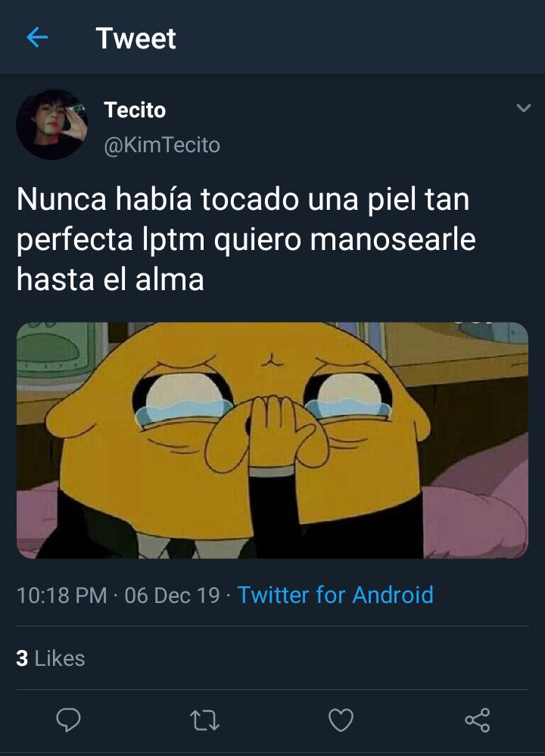Screen dimensions: 545x756
Task: Open the Tecito display name
Action: 135,110
